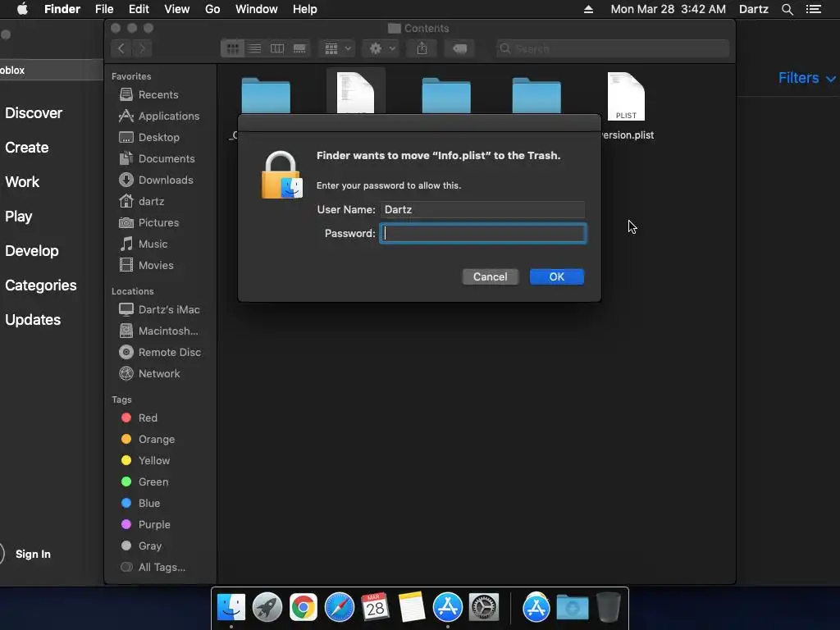Click the Finder search field
The width and height of the screenshot is (840, 630).
point(612,48)
